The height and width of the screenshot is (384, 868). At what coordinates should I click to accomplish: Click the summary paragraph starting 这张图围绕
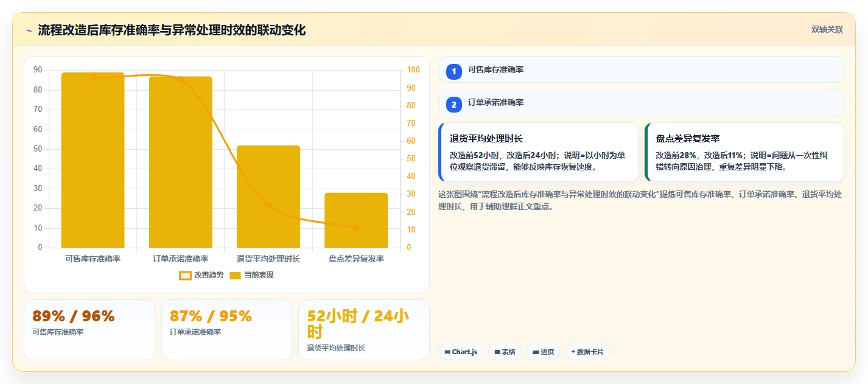pyautogui.click(x=640, y=200)
